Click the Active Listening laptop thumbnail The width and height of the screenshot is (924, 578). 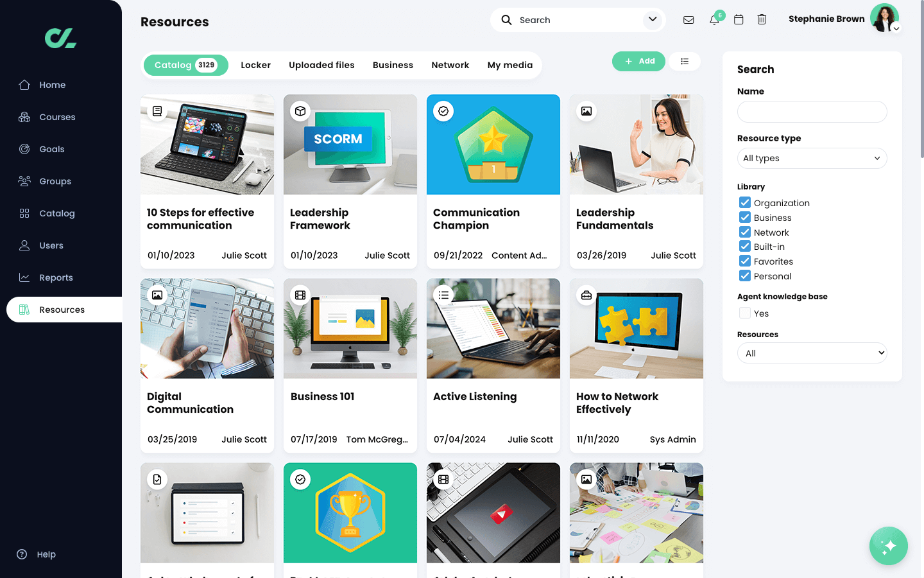493,328
